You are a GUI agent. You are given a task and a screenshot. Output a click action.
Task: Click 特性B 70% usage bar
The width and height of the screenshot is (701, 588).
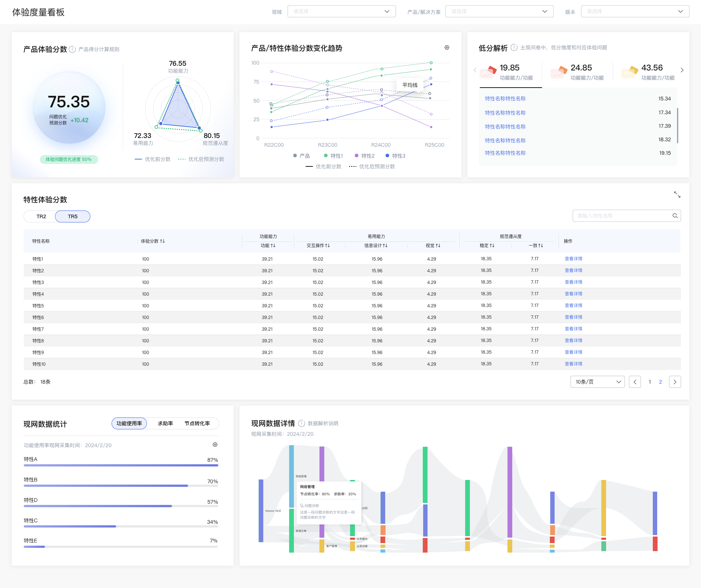pos(121,486)
